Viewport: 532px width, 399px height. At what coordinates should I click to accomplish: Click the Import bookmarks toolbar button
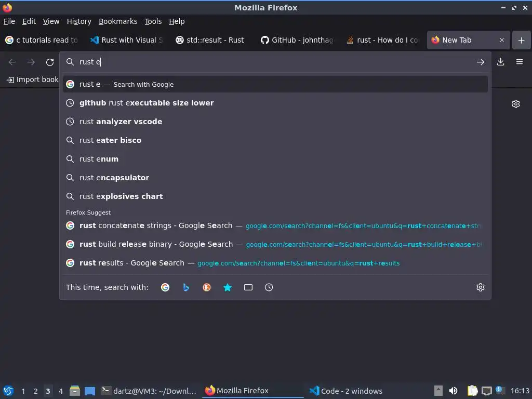(x=33, y=79)
